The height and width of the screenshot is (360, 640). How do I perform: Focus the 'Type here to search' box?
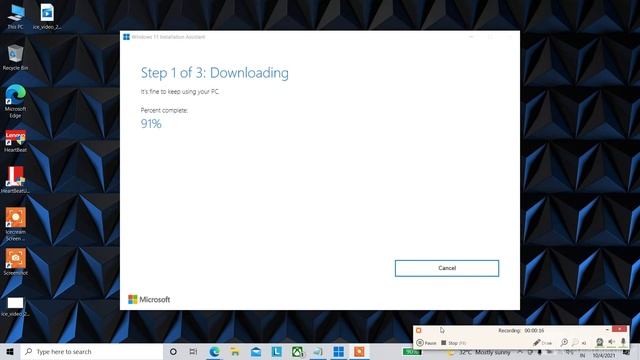[x=91, y=351]
